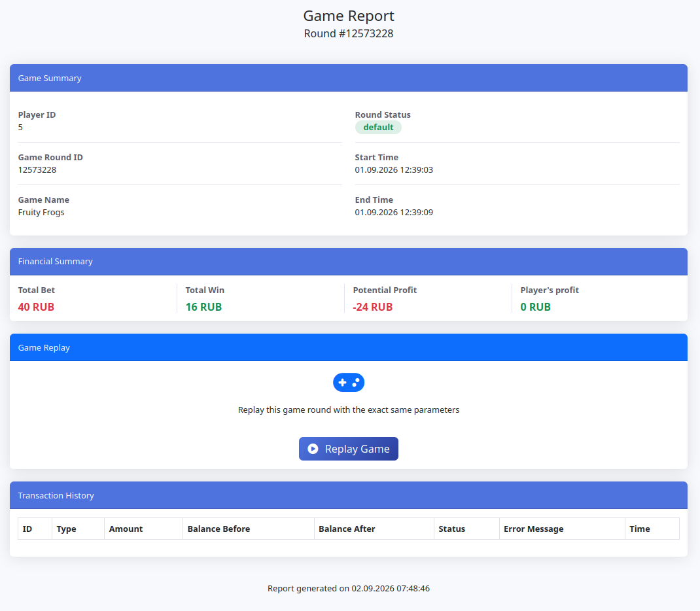Click the Total Bet value 40 RUB
Screen dimensions: 700x611
[36, 307]
